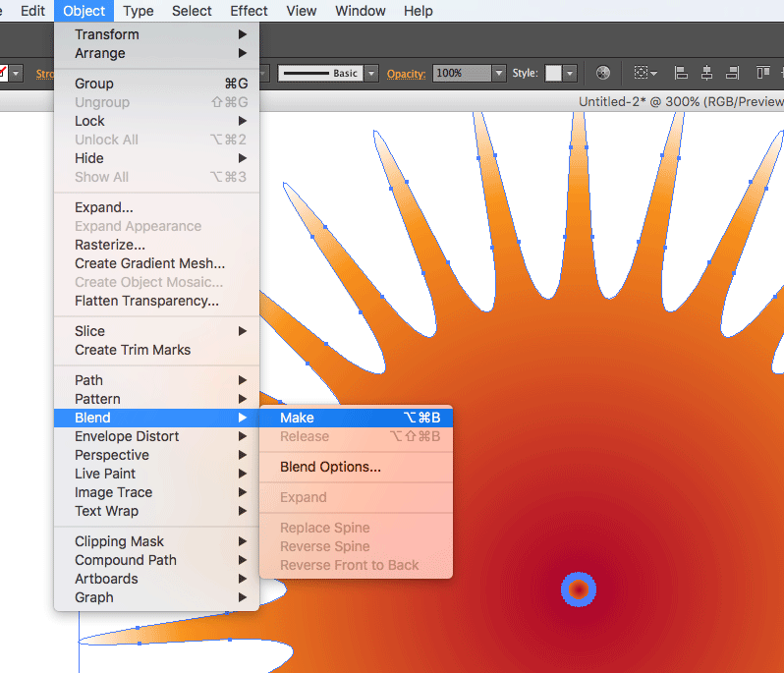Click the blue circle center on canvas
Viewport: 784px width, 673px height.
[579, 589]
